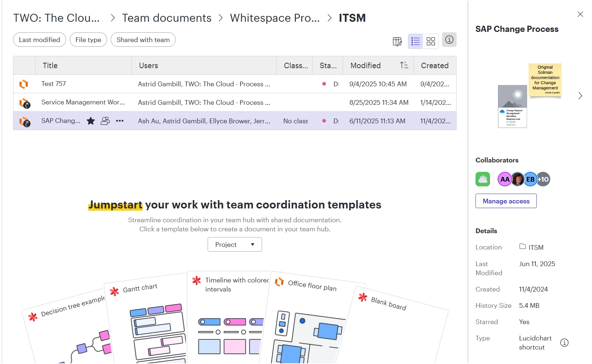Select the Test 757 document title

[54, 84]
